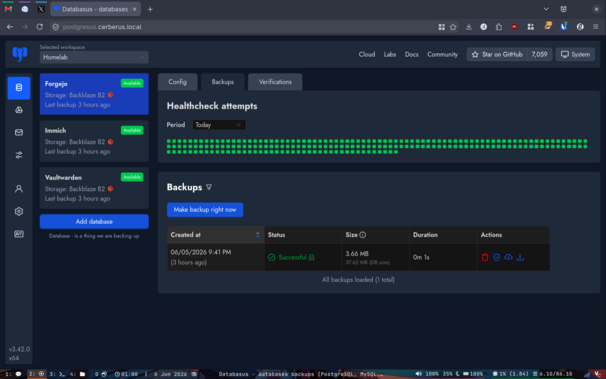The width and height of the screenshot is (606, 379).
Task: Click the v3.42.0 version label
Action: point(19,349)
